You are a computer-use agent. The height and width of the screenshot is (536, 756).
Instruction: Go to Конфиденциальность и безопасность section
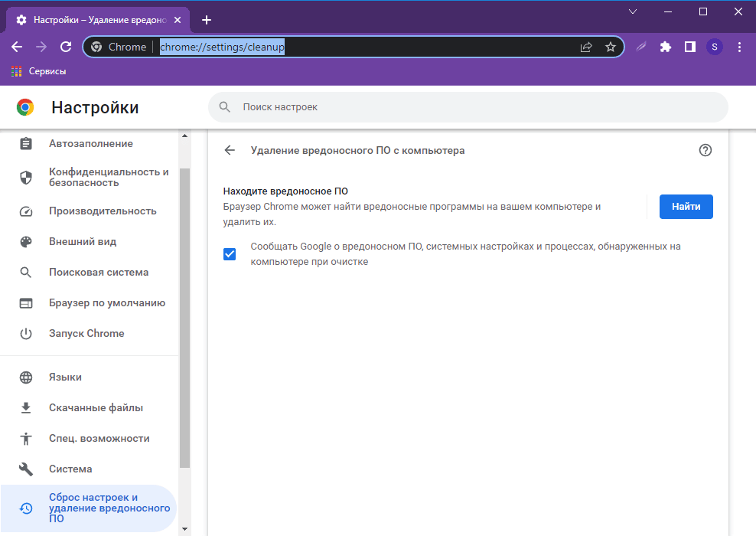pyautogui.click(x=108, y=177)
